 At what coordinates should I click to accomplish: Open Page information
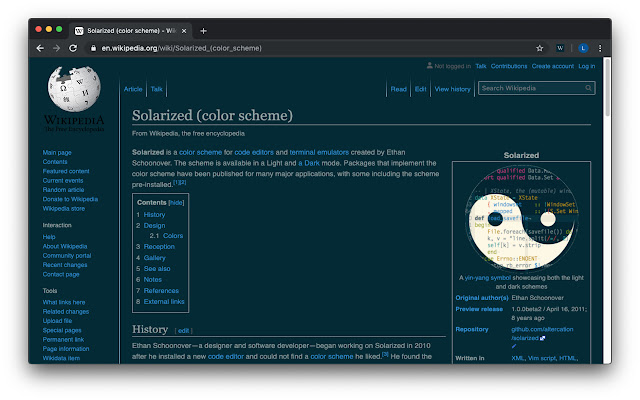click(66, 349)
